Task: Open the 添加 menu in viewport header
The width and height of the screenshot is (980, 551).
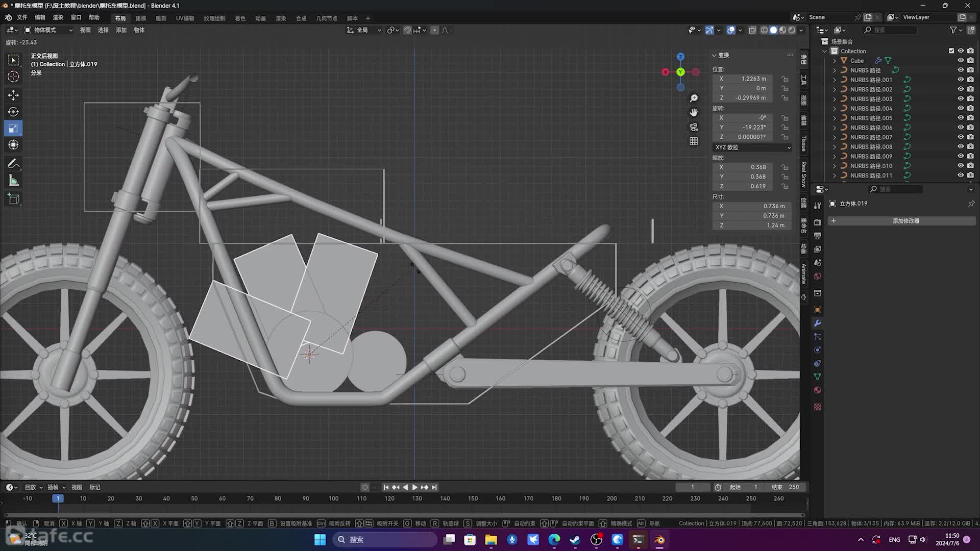Action: point(121,30)
